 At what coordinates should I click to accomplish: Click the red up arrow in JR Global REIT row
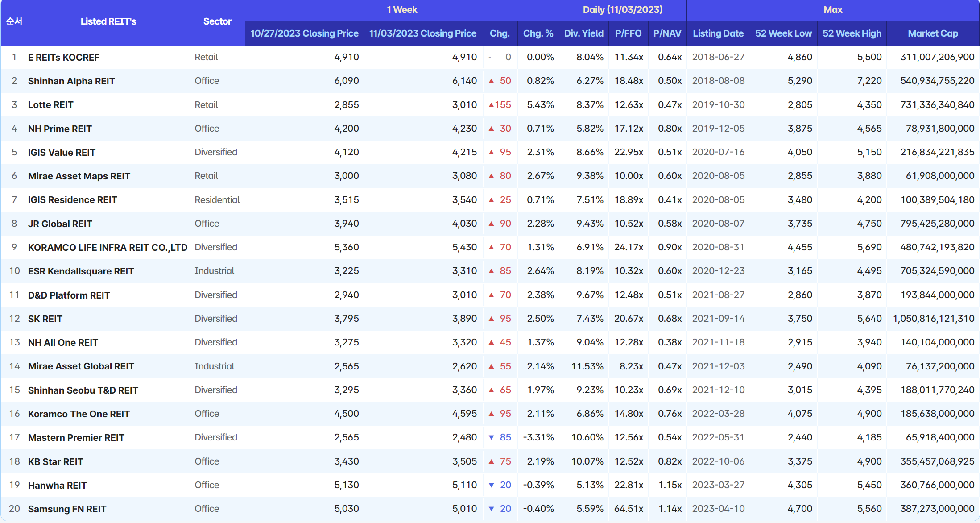tap(491, 224)
